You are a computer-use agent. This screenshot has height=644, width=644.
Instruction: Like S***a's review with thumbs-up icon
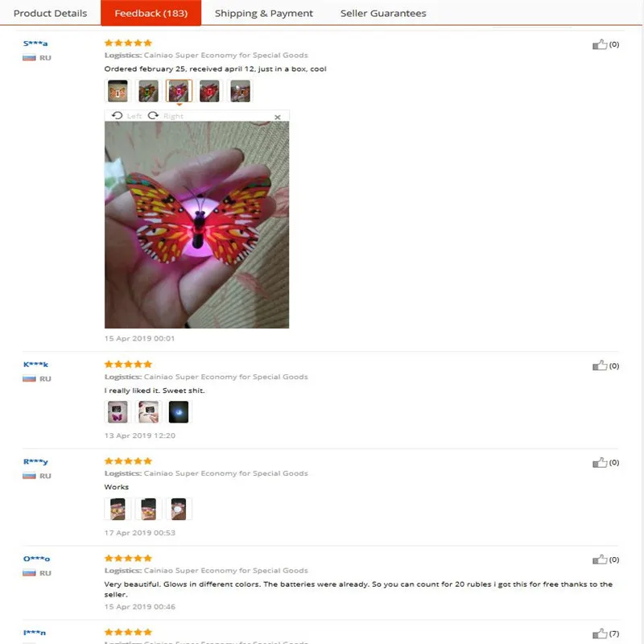pos(599,44)
